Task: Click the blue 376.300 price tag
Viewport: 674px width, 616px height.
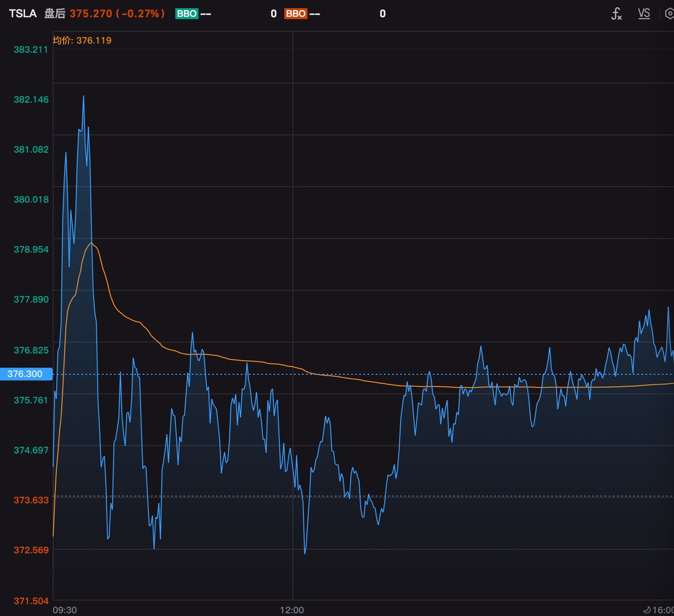Action: click(26, 374)
